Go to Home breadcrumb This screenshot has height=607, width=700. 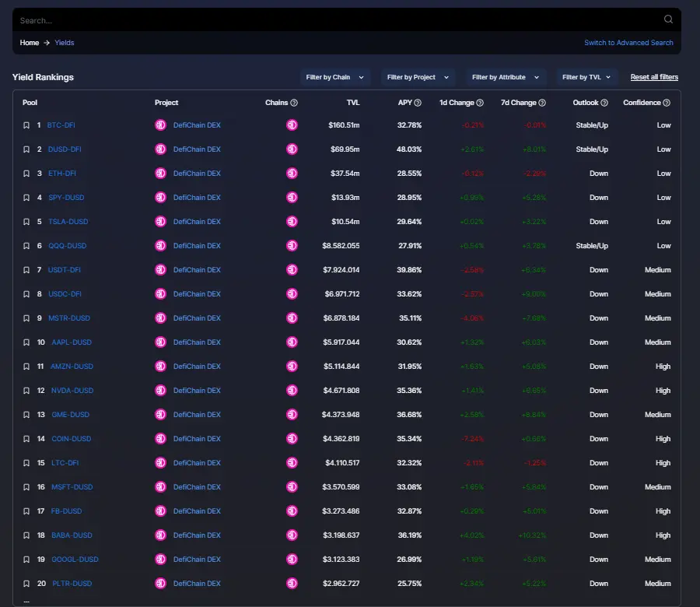(x=30, y=43)
